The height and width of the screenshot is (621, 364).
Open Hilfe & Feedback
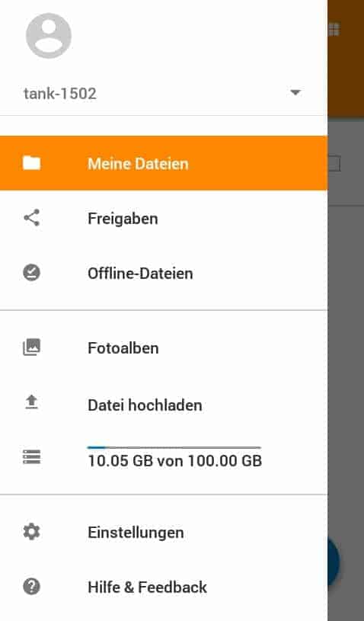164,587
